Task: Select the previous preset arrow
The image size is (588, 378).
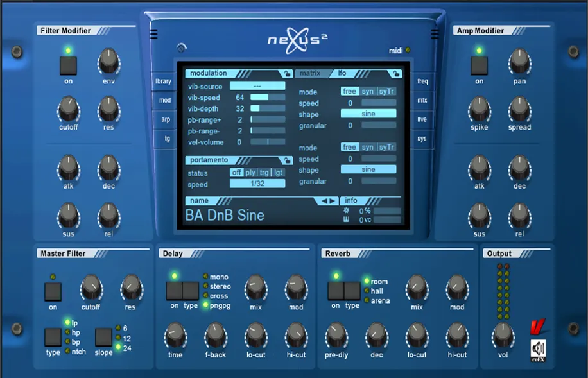Action: [324, 201]
